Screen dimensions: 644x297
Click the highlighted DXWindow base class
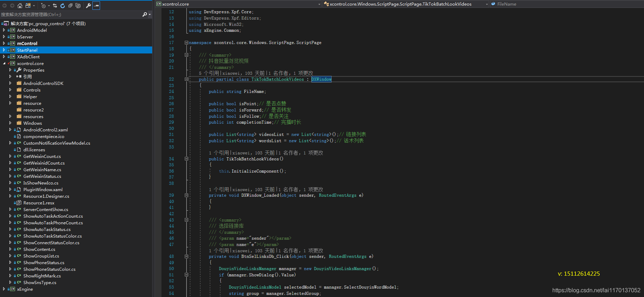[x=321, y=79]
